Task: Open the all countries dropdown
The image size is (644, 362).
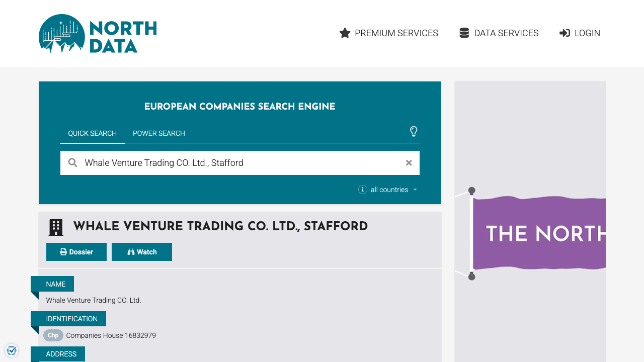Action: tap(389, 190)
